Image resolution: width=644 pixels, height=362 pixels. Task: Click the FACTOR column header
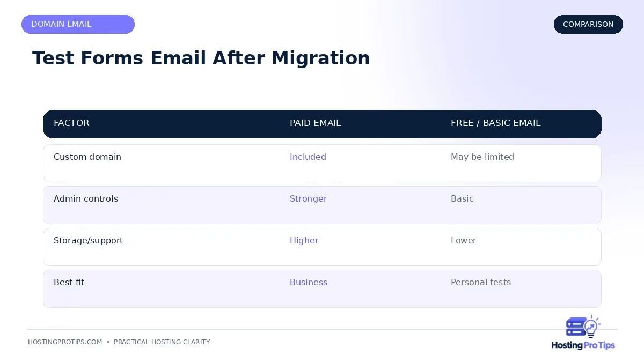[x=71, y=123]
